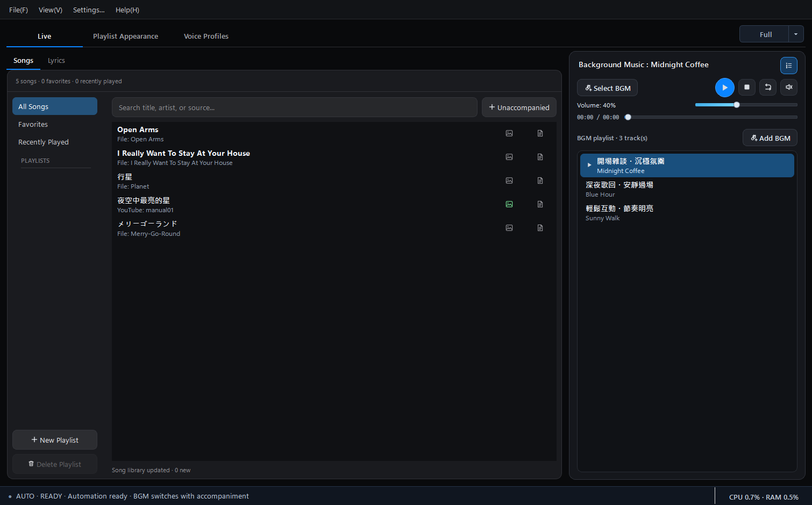Select the Lyrics sub-tab
The image size is (812, 505).
click(x=56, y=61)
